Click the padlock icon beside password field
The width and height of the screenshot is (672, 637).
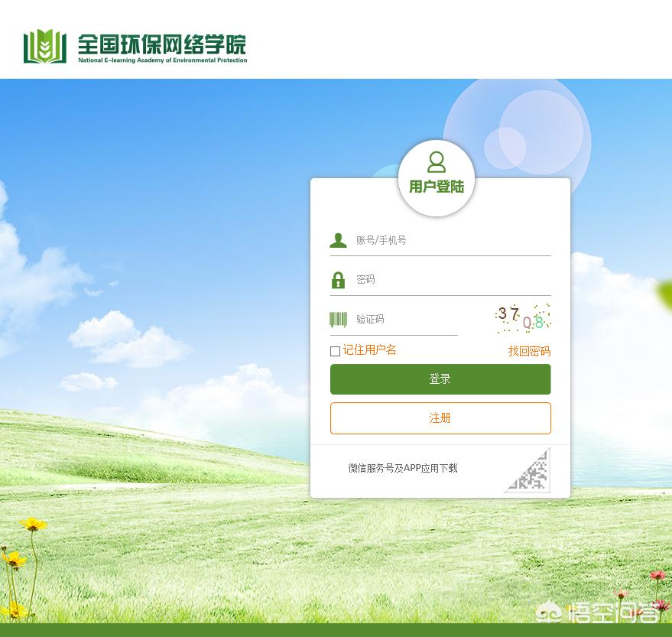coord(338,280)
